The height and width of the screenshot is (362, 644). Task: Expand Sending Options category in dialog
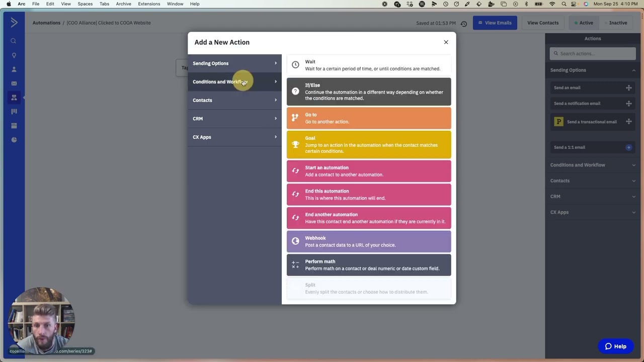point(234,63)
